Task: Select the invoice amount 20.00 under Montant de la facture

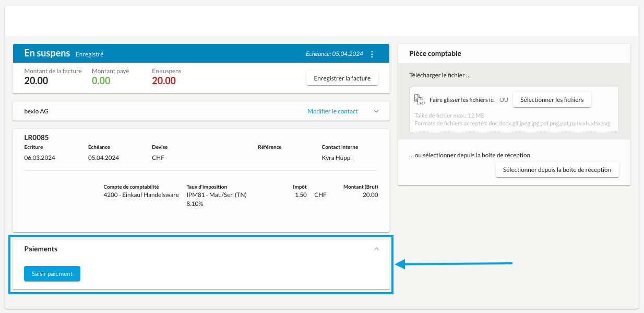Action: click(36, 80)
